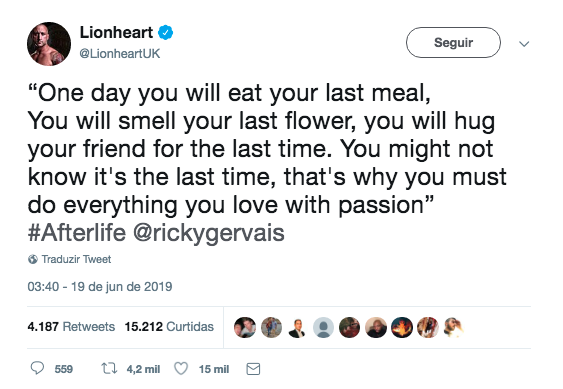Screen dimensions: 563x389
Task: Open Lionheart's profile picture
Action: coord(49,44)
